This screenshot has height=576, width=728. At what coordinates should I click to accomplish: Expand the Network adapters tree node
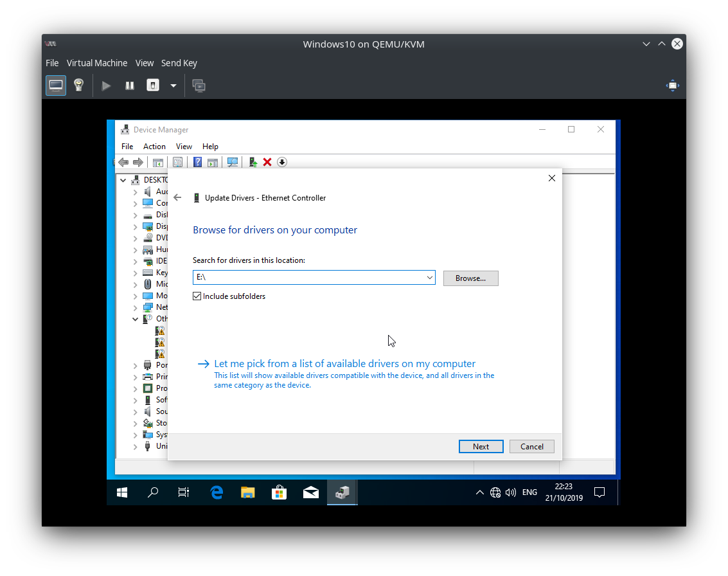pyautogui.click(x=135, y=307)
